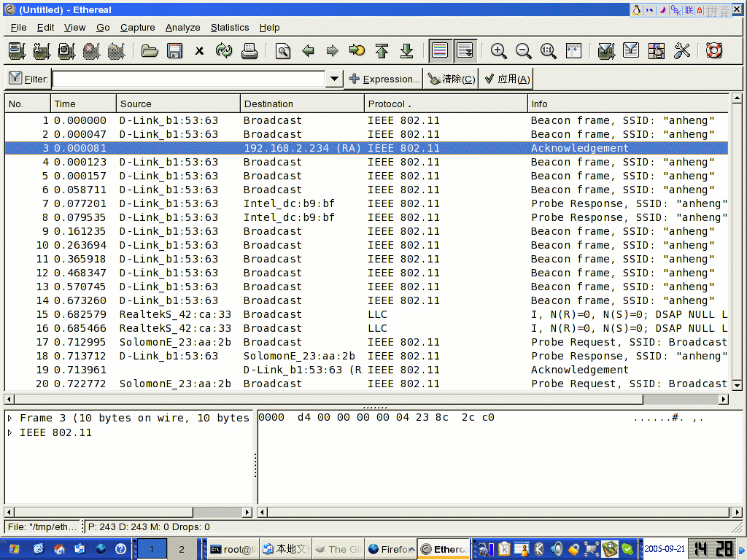The height and width of the screenshot is (560, 747).
Task: Open the Statistics menu
Action: tap(230, 28)
